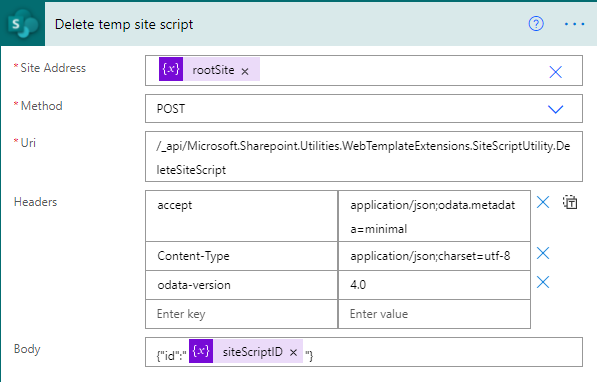Delete the Content-Type header row

point(543,253)
